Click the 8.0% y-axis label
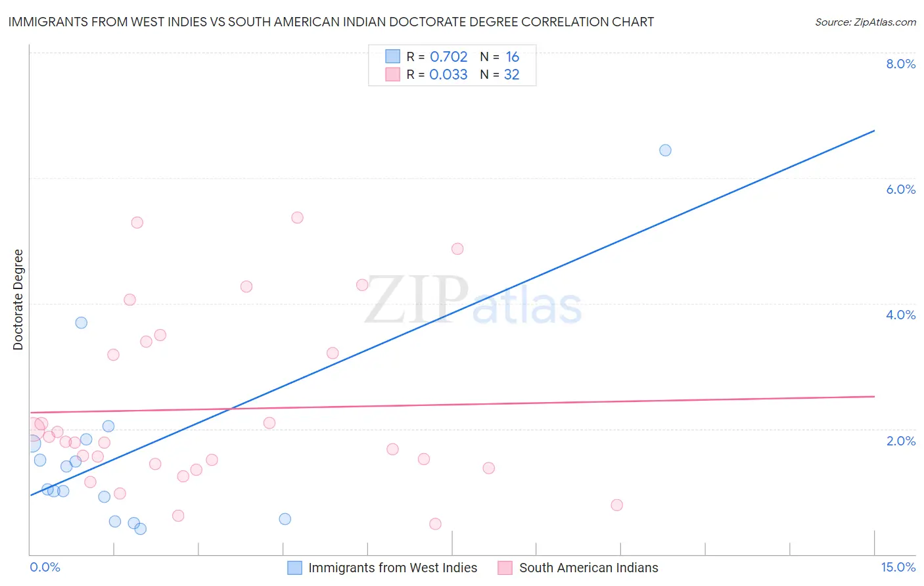 [900, 64]
